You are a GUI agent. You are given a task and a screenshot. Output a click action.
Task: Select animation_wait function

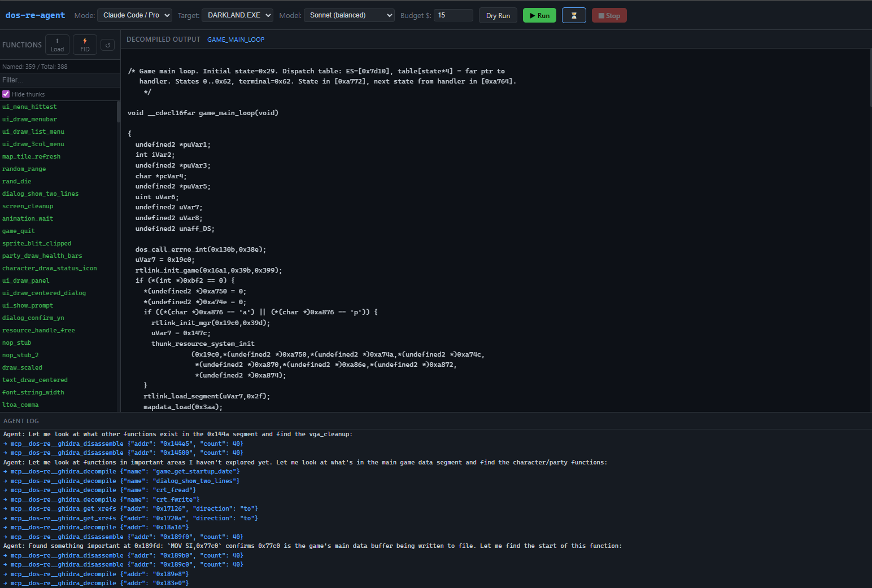coord(28,218)
